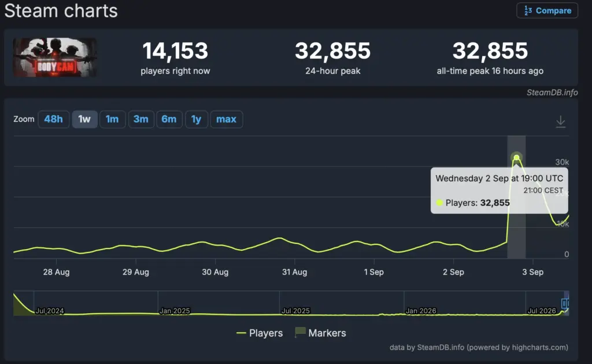Click Jul 2025 in the navigator timeline

click(x=295, y=311)
